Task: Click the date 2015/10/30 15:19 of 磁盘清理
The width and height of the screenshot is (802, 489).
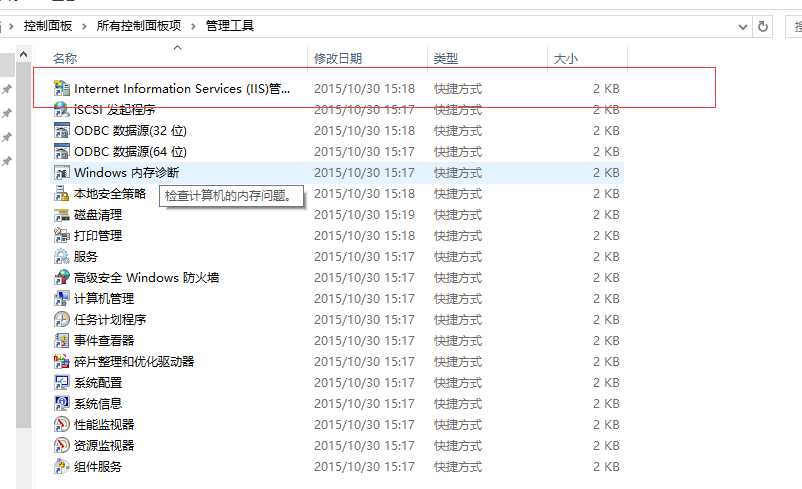Action: point(364,215)
